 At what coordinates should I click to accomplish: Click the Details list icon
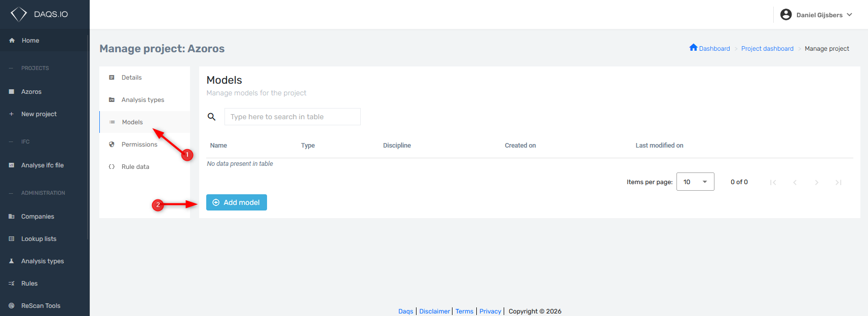[111, 78]
